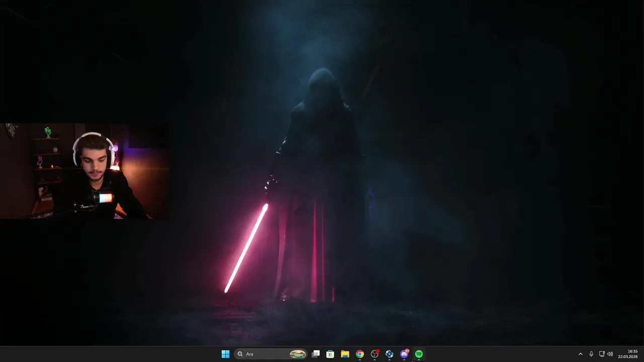
Task: Expand the hidden system tray icons
Action: click(x=580, y=354)
